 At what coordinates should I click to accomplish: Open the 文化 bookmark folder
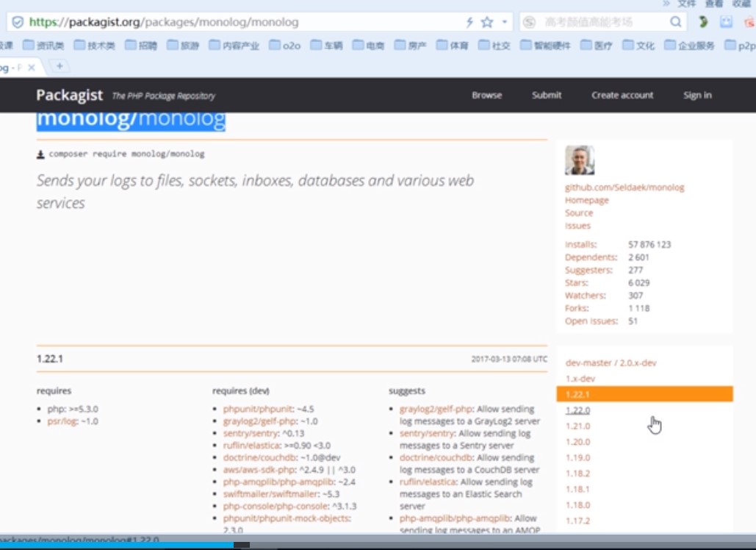pyautogui.click(x=638, y=46)
